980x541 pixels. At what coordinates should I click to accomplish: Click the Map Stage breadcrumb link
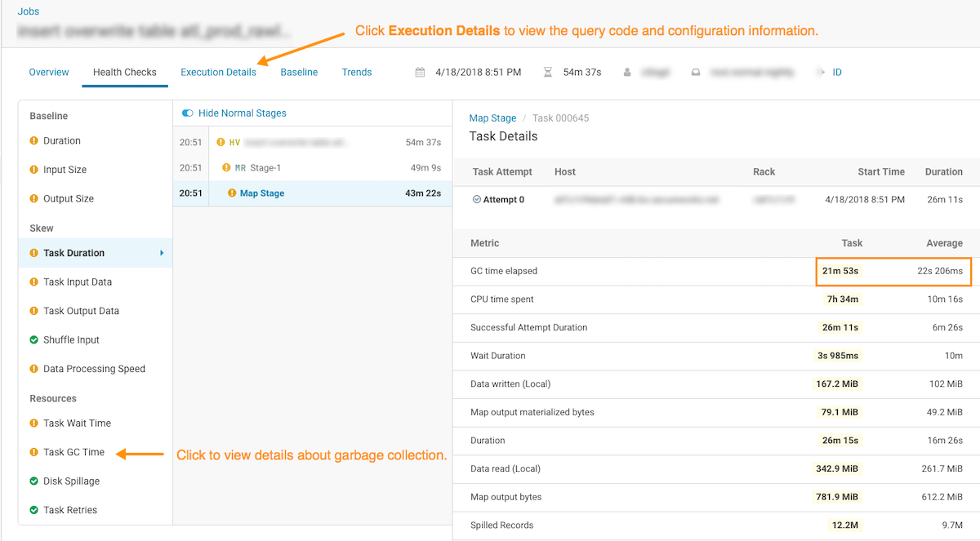pos(492,118)
